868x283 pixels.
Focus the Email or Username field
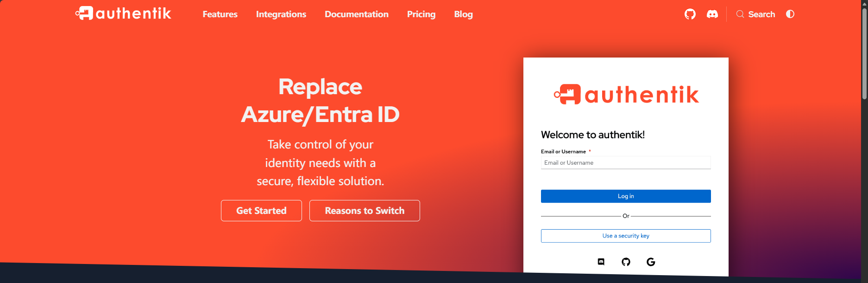tap(626, 162)
